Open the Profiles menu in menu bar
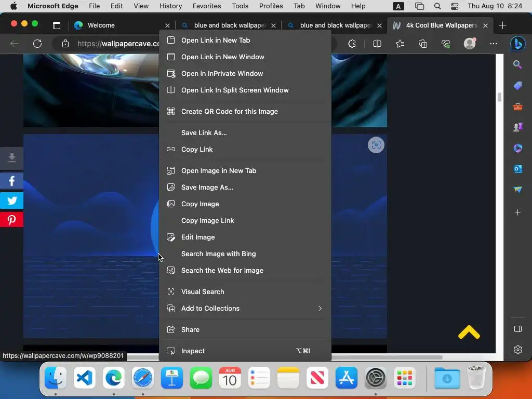 pos(271,6)
